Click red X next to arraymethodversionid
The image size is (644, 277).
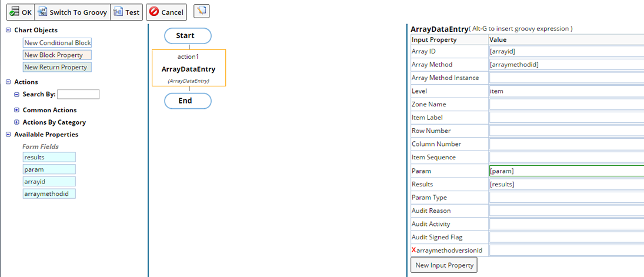pyautogui.click(x=413, y=251)
